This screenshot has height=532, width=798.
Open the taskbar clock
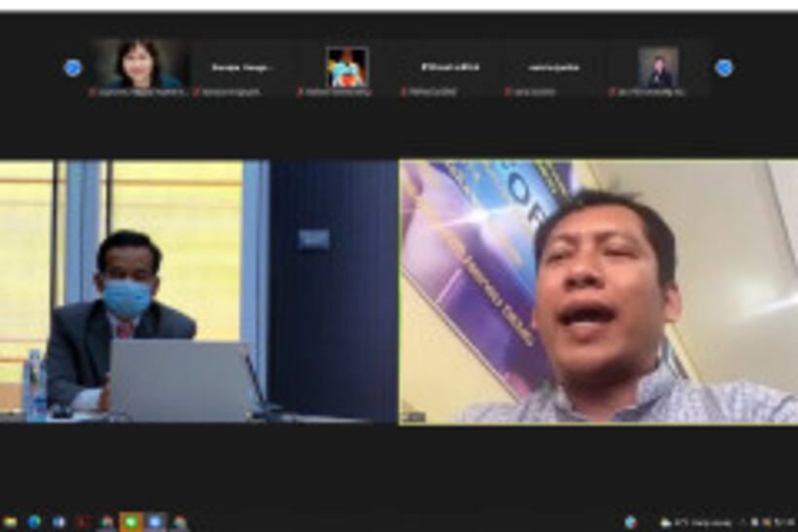pyautogui.click(x=781, y=522)
